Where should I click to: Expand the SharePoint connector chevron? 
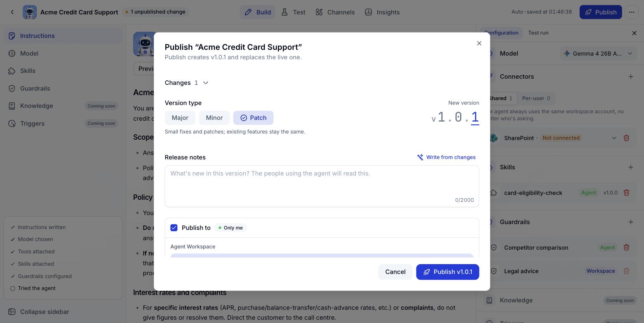point(614,138)
